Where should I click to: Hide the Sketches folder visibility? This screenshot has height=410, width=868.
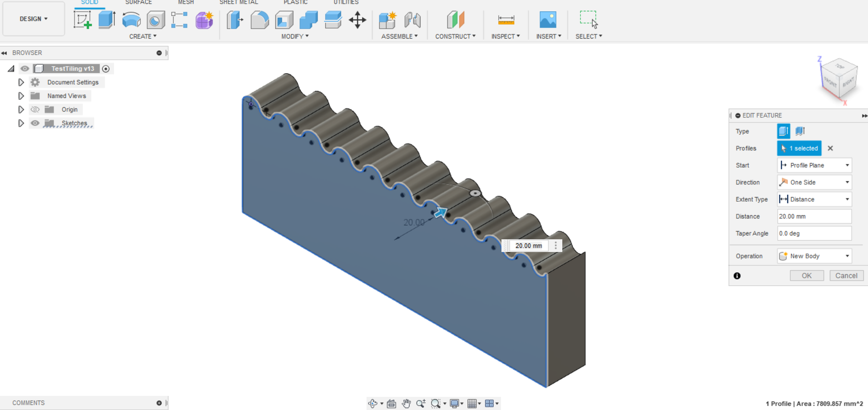35,123
